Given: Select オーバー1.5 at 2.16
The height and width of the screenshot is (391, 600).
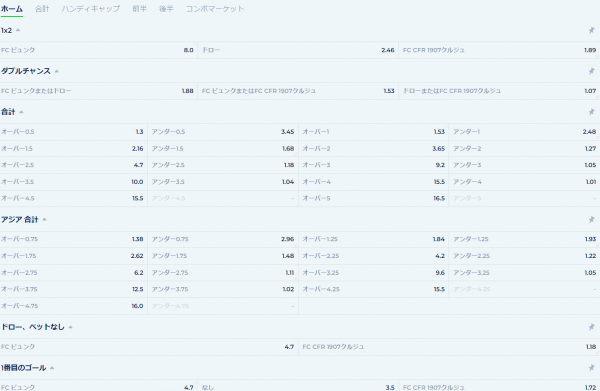Looking at the screenshot, I should 73,148.
